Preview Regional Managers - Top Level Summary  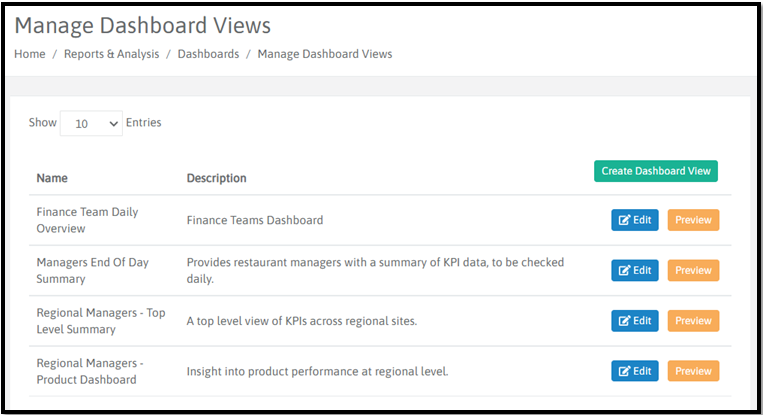pos(693,321)
